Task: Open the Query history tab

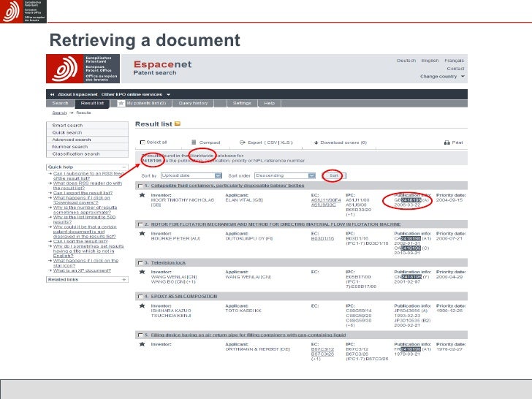Action: [193, 103]
